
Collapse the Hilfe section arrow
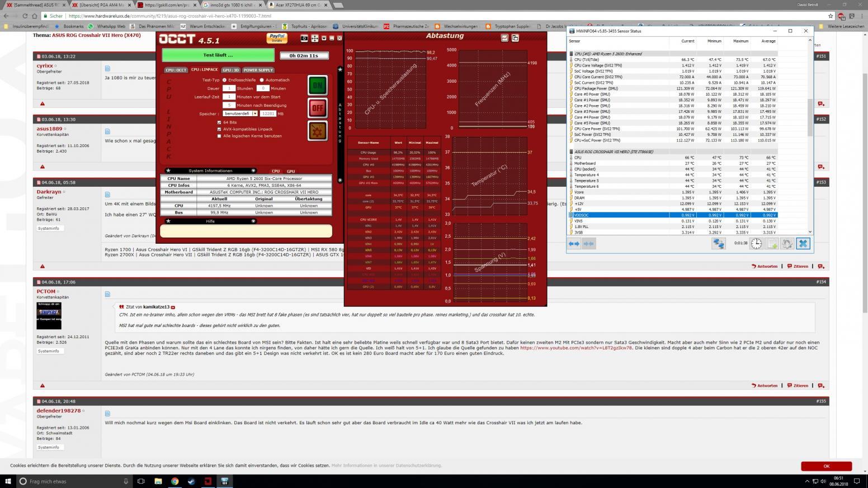tap(253, 221)
